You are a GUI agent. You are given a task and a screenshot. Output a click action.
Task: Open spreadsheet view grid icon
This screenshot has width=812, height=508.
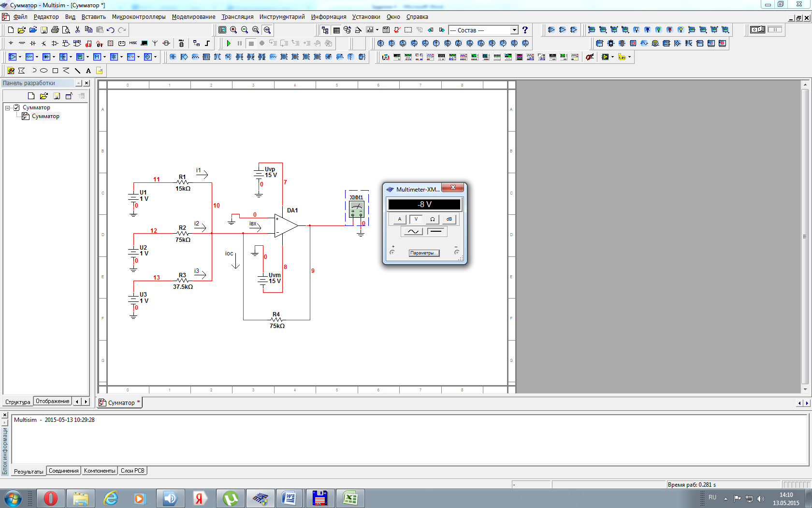coord(336,30)
